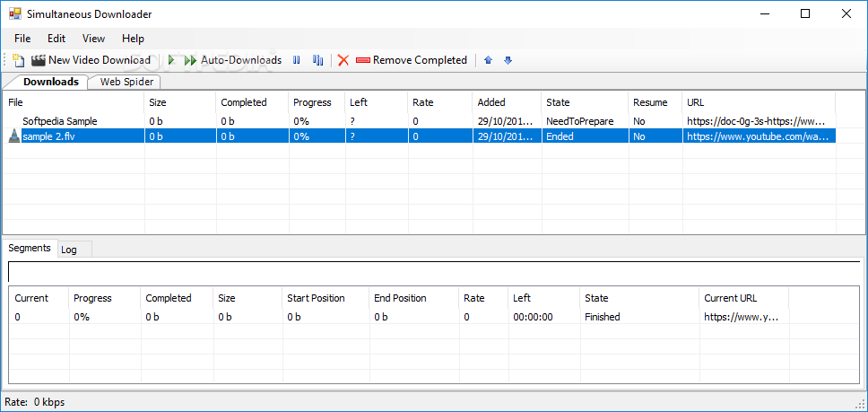Screen dimensions: 868x412
Task: Switch to the Web Spider tab
Action: click(126, 82)
